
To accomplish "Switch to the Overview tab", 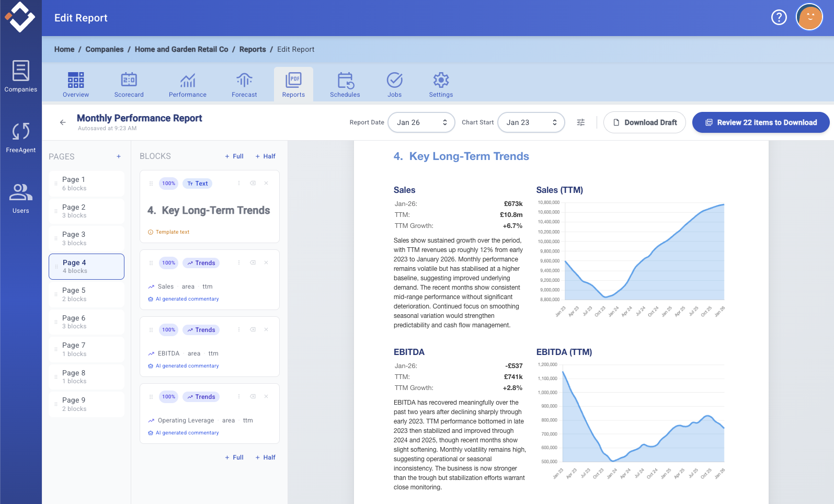I will (x=76, y=85).
